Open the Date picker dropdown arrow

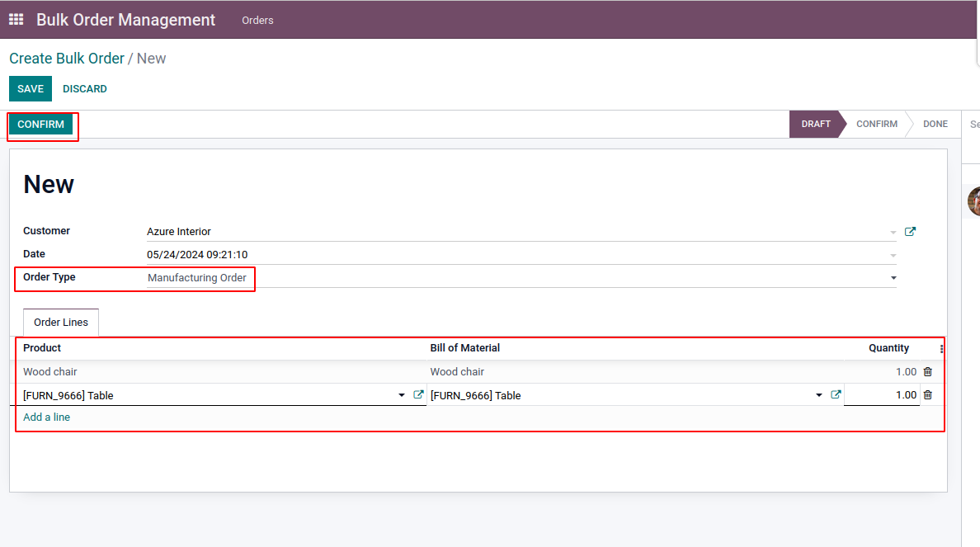[x=893, y=255]
